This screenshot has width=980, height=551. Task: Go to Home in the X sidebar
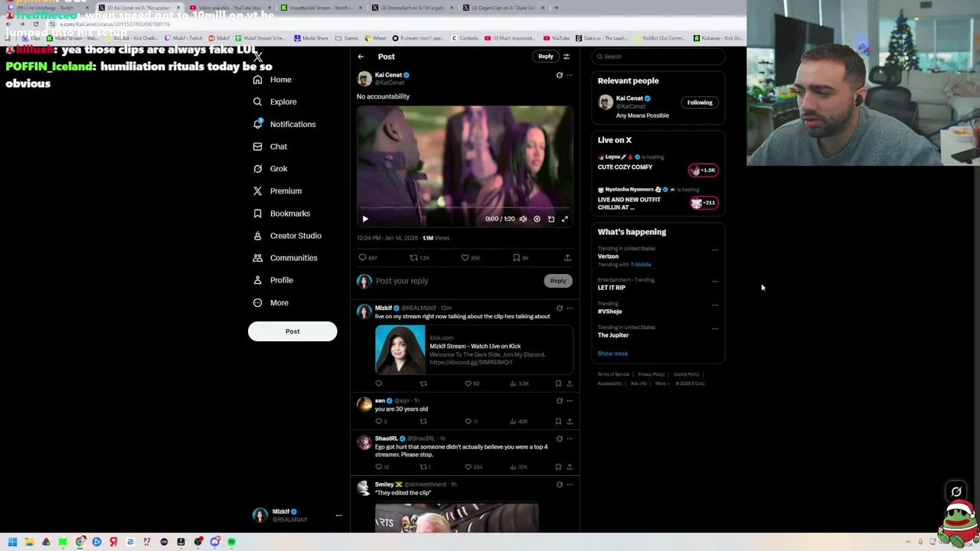(x=272, y=80)
